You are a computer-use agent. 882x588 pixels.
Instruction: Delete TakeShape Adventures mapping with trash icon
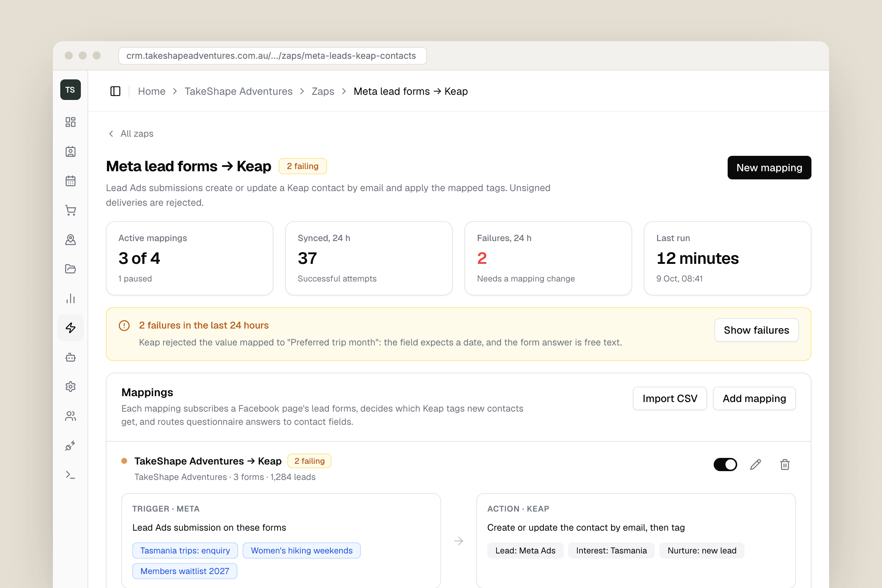[785, 465]
